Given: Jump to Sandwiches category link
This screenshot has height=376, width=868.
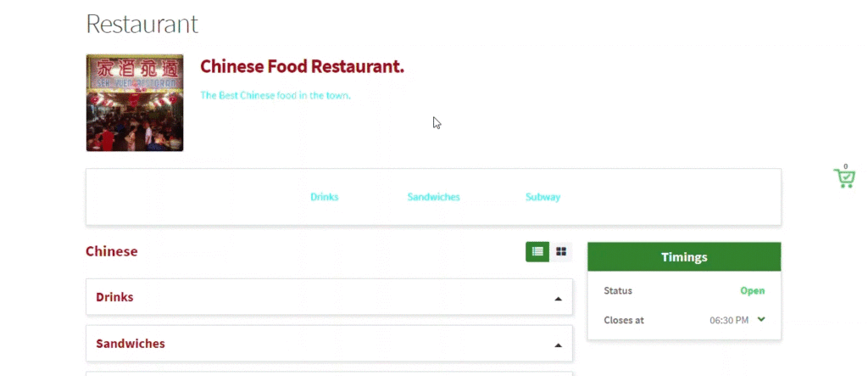Looking at the screenshot, I should (433, 197).
